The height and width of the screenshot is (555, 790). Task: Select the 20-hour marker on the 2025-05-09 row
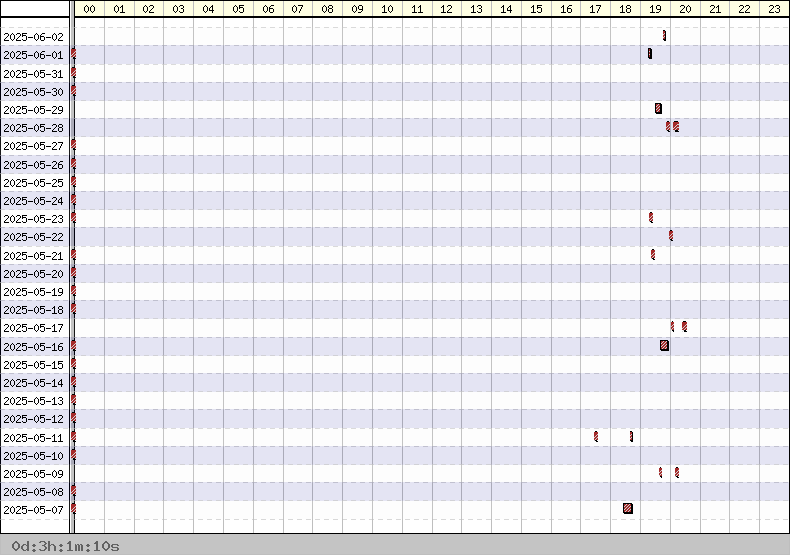(677, 472)
